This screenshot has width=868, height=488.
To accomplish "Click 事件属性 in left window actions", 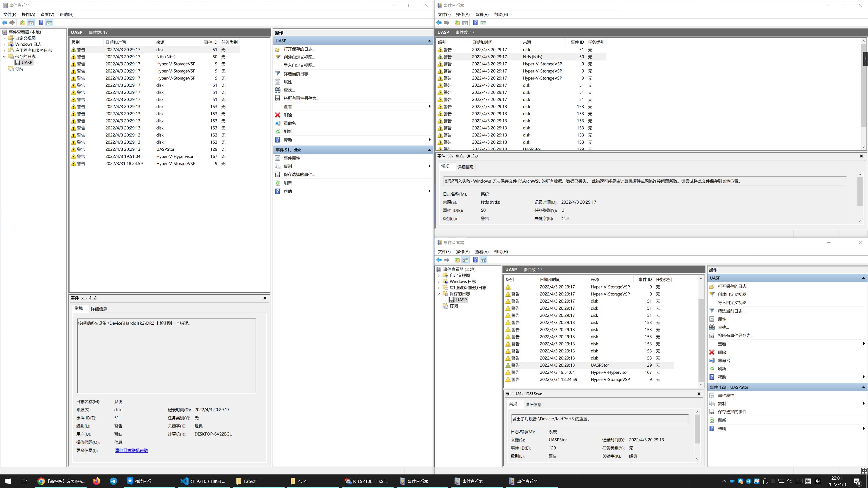I will click(291, 158).
